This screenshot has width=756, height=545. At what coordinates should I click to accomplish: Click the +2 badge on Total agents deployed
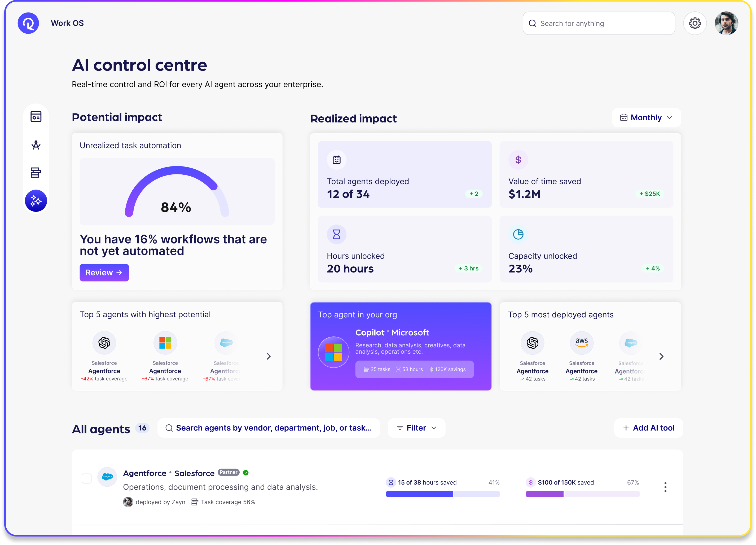(x=474, y=194)
